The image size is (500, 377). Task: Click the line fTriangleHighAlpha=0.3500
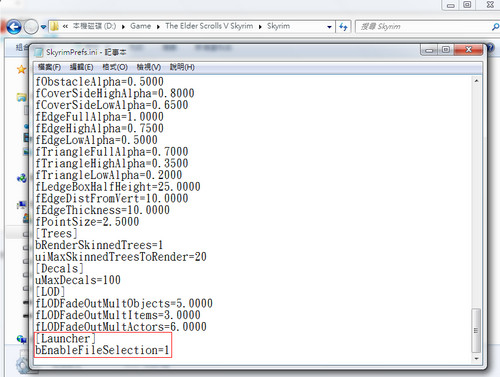[112, 164]
